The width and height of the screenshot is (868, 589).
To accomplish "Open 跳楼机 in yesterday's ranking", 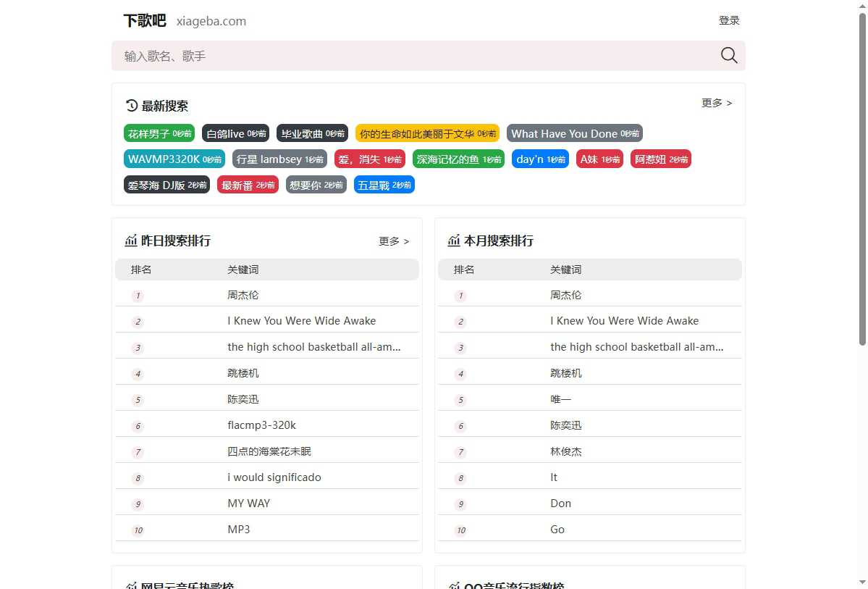I will 243,373.
